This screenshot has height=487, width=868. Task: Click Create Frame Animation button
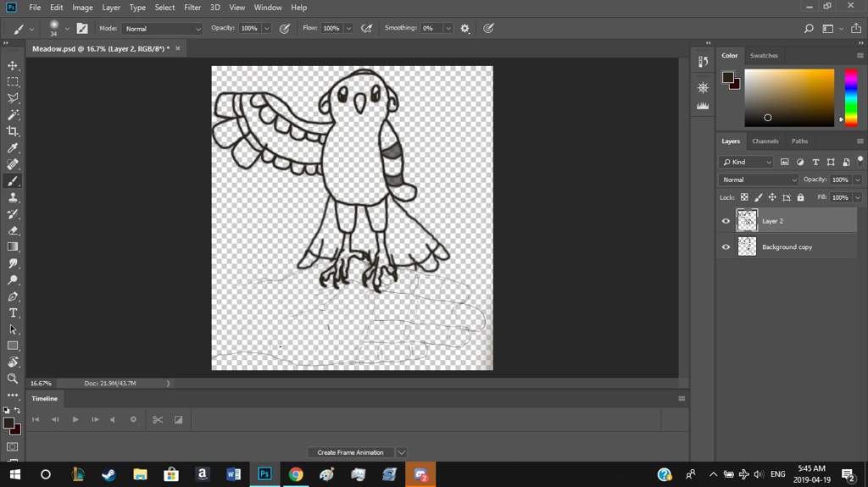350,452
